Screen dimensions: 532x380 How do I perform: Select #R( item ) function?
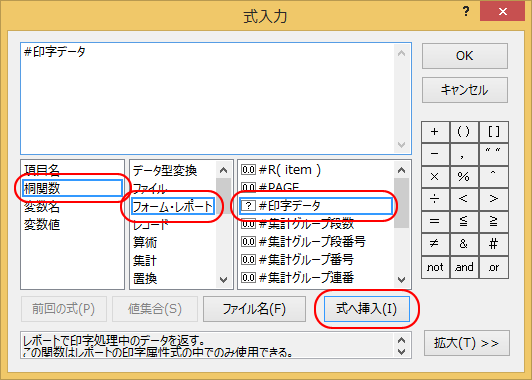pos(316,170)
